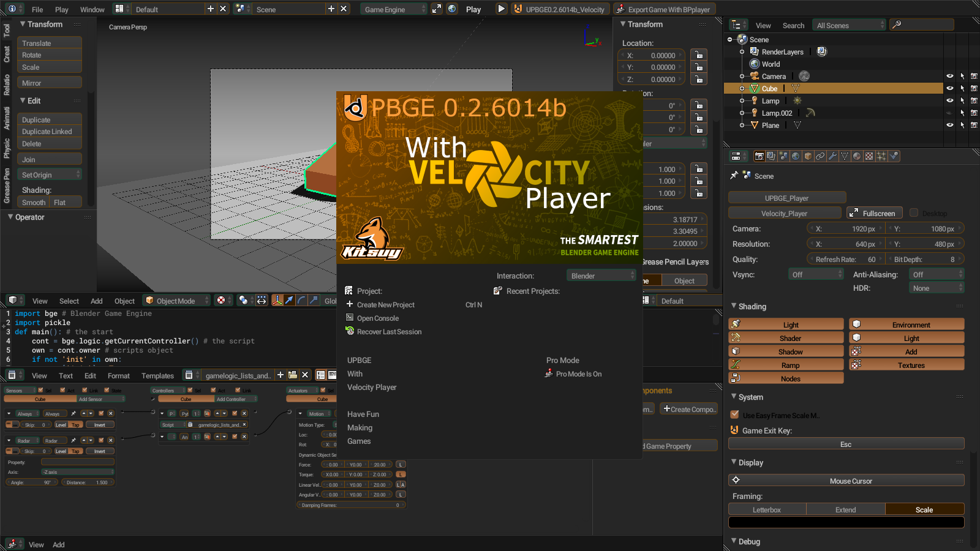The image size is (980, 551).
Task: Click the Damping Frames slider field
Action: [351, 505]
